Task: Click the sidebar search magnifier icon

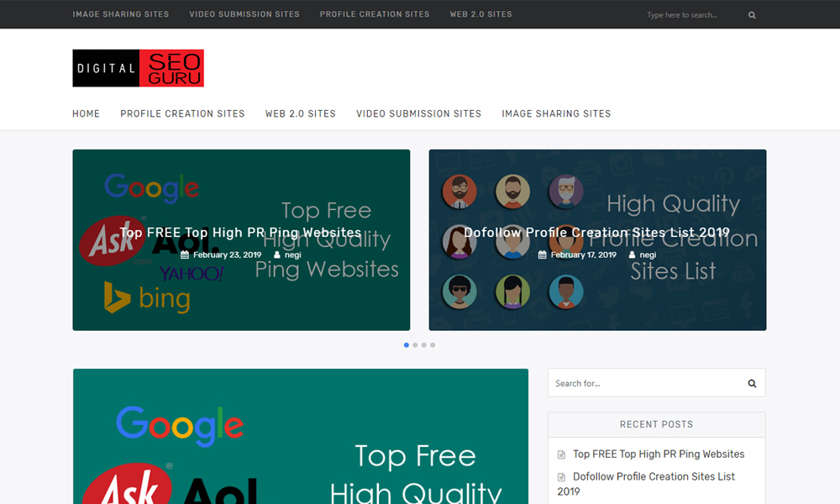Action: [752, 384]
